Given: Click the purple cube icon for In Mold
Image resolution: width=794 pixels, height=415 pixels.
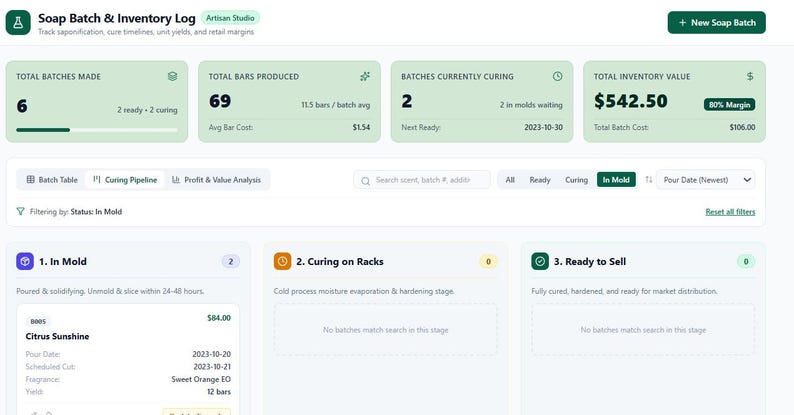Looking at the screenshot, I should point(25,261).
